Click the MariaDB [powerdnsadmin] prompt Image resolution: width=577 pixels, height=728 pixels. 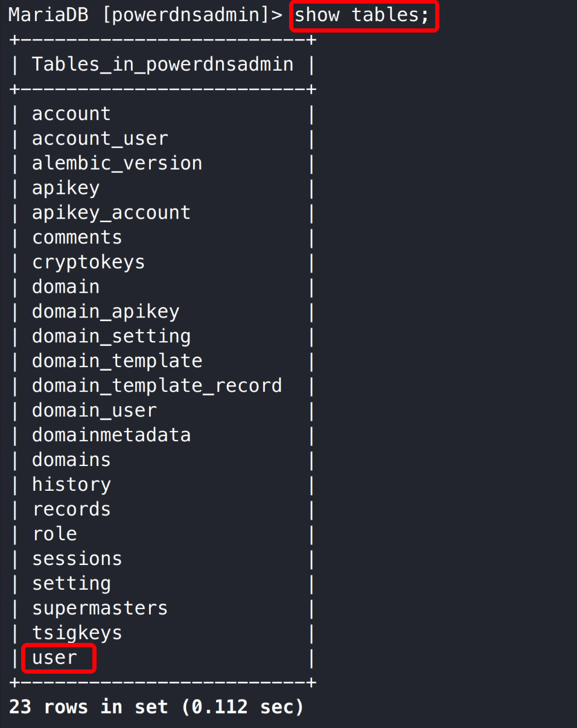(x=145, y=16)
